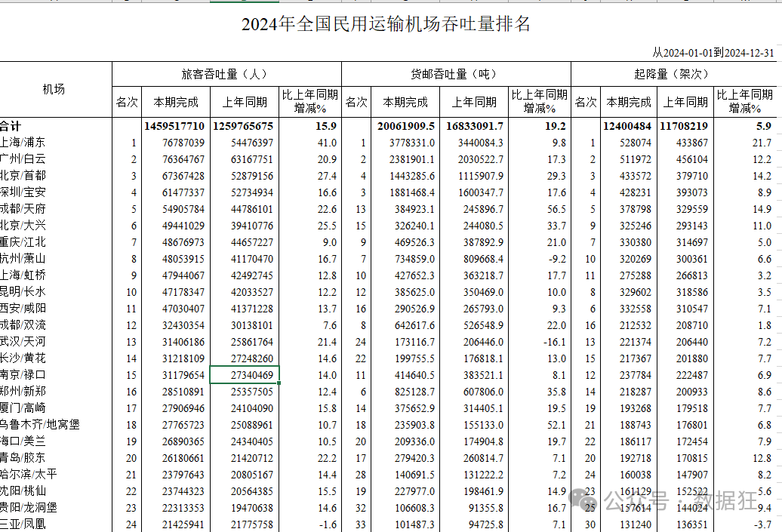Select the 货邮吞吐量（吨） group header

point(456,74)
